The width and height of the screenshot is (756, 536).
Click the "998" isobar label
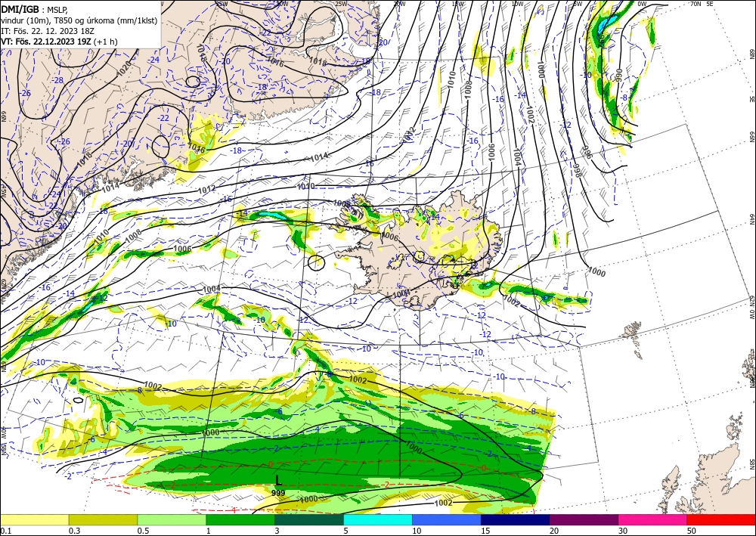(x=577, y=171)
